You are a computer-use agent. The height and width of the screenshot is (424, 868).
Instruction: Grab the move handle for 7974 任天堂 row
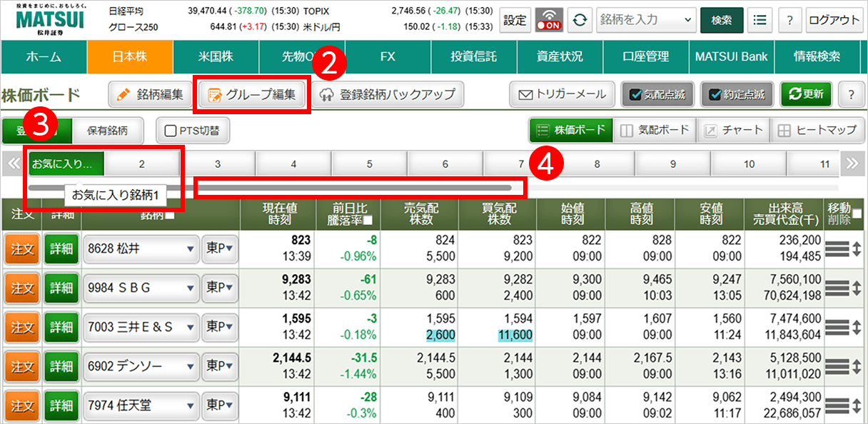tap(838, 405)
